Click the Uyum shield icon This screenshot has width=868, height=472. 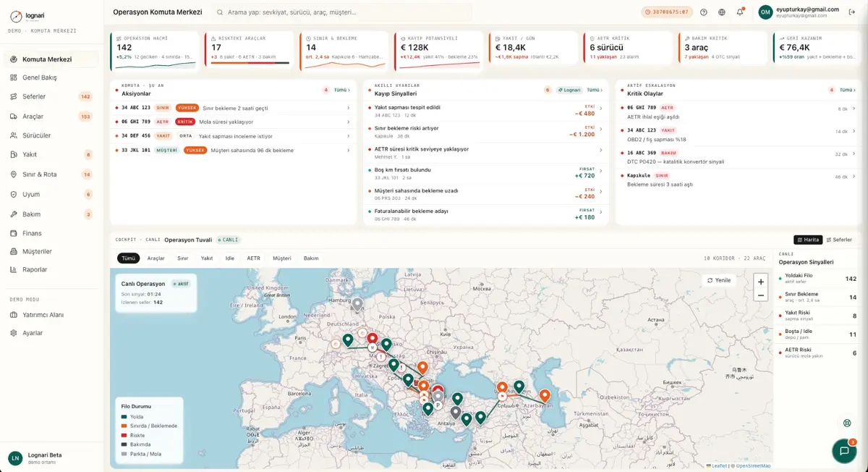(15, 194)
